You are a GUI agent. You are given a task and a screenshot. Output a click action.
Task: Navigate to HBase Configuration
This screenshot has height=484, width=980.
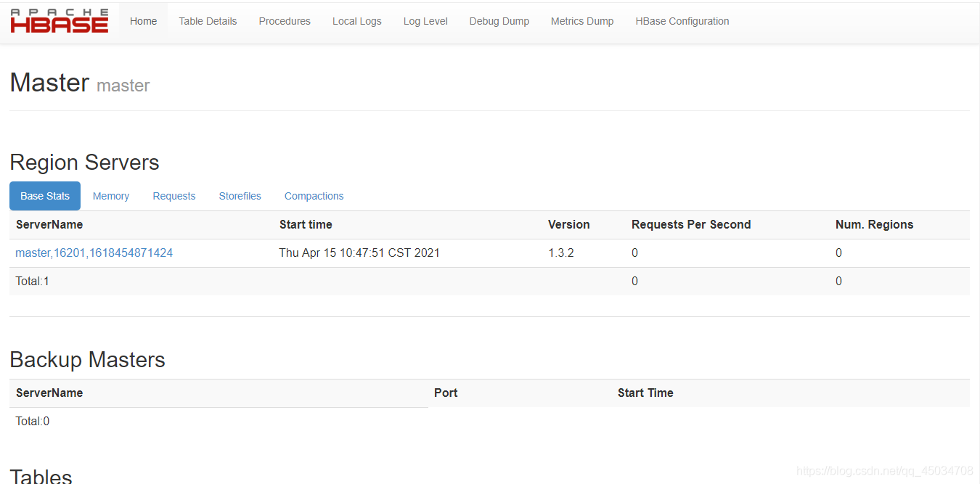(682, 21)
